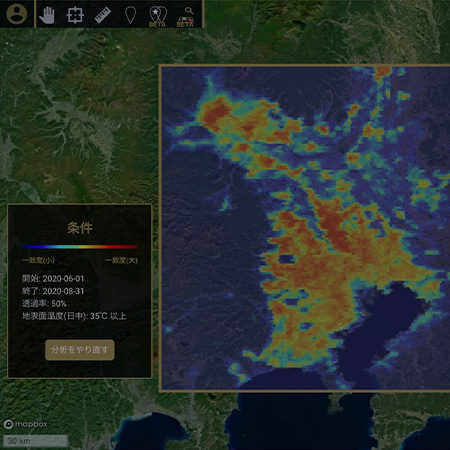The image size is (450, 450).
Task: Click the 一致度(小) legend label
Action: coord(38,260)
